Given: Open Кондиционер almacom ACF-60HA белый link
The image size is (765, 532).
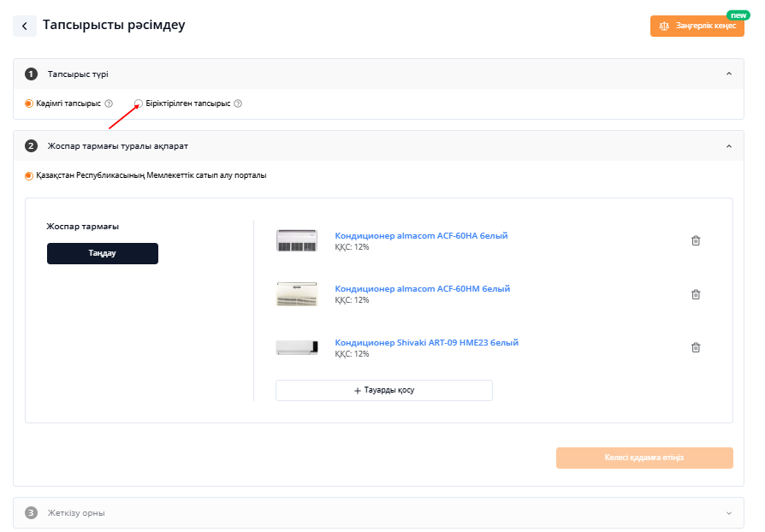Looking at the screenshot, I should (x=421, y=235).
